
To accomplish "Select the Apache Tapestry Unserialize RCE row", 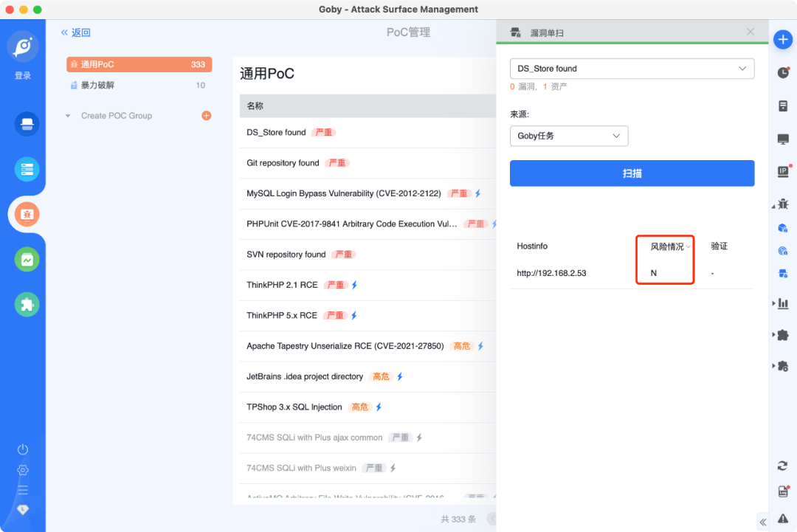I will pyautogui.click(x=368, y=346).
